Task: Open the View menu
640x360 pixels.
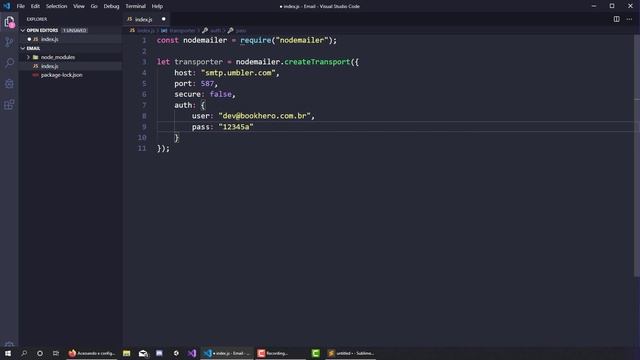Action: point(79,6)
